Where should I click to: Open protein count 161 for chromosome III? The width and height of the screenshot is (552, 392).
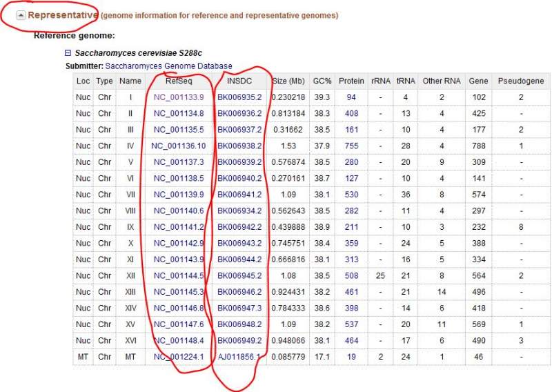[x=351, y=130]
